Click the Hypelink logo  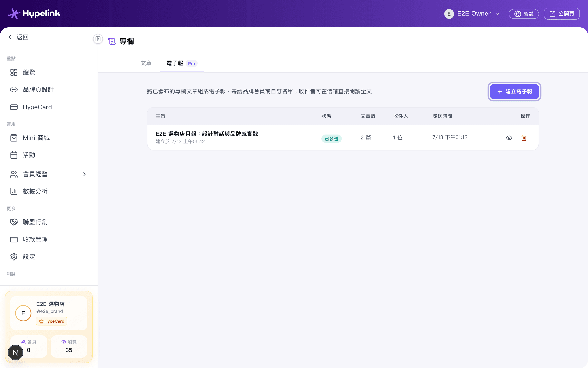pos(34,14)
